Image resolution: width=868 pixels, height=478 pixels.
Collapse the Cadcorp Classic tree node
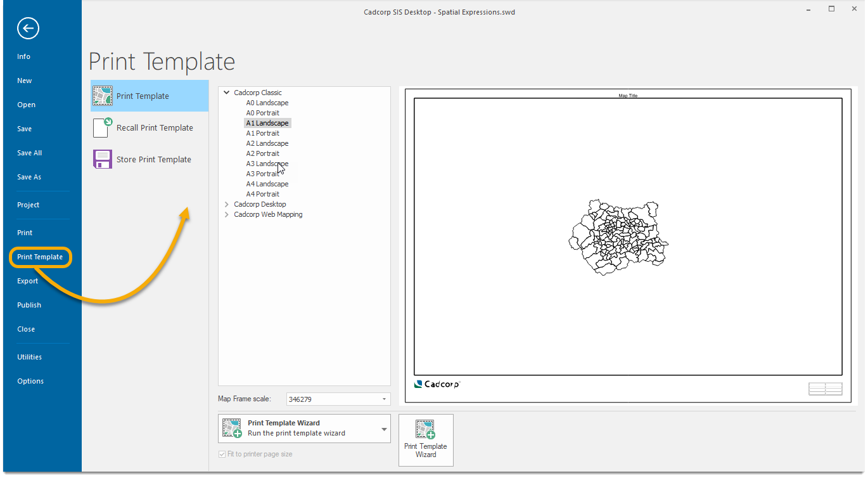point(227,93)
